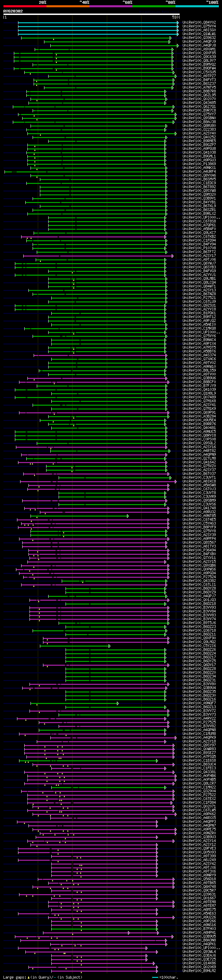Screen dimensions: 222x980
Task: Select label UniRef100_C1E6S8
Action: 199,761
